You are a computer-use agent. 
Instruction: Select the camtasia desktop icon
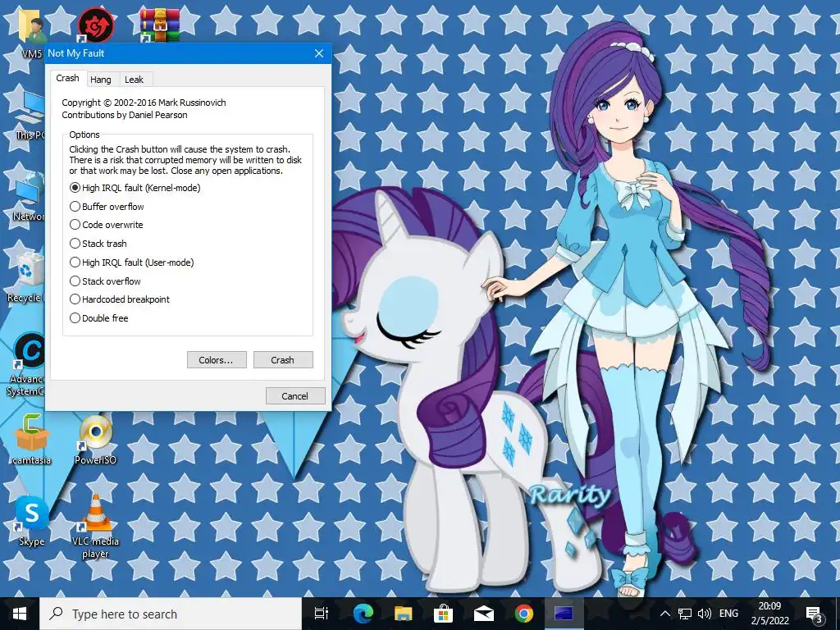32,440
